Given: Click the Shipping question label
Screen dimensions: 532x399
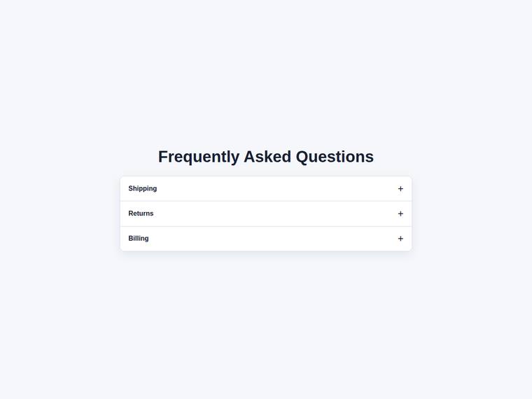Looking at the screenshot, I should click(143, 188).
